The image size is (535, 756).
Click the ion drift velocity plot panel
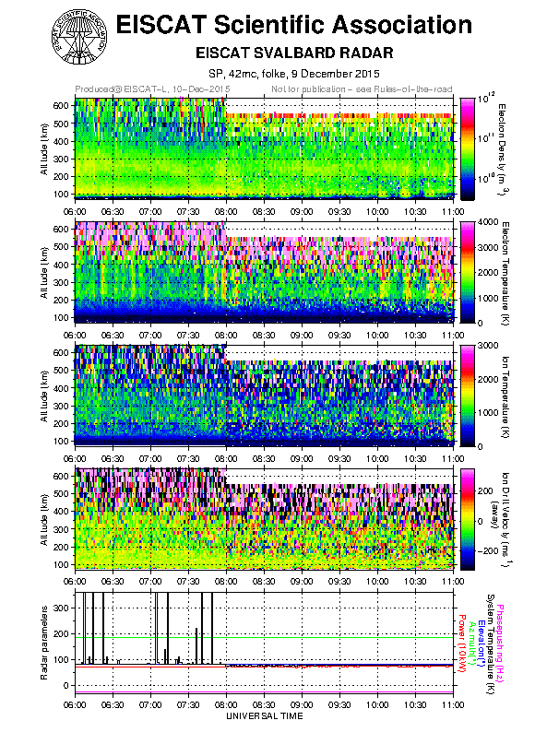[264, 519]
